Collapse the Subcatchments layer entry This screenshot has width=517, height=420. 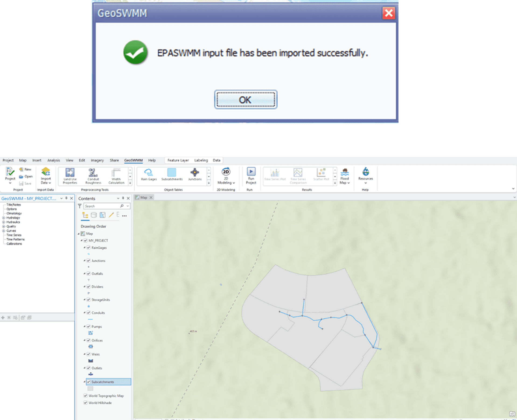(85, 382)
